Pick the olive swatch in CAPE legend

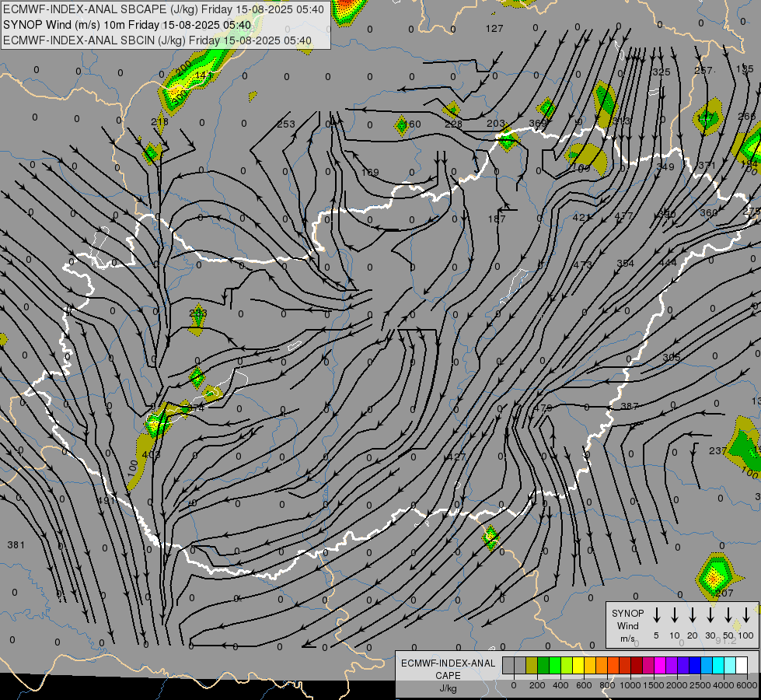click(532, 666)
